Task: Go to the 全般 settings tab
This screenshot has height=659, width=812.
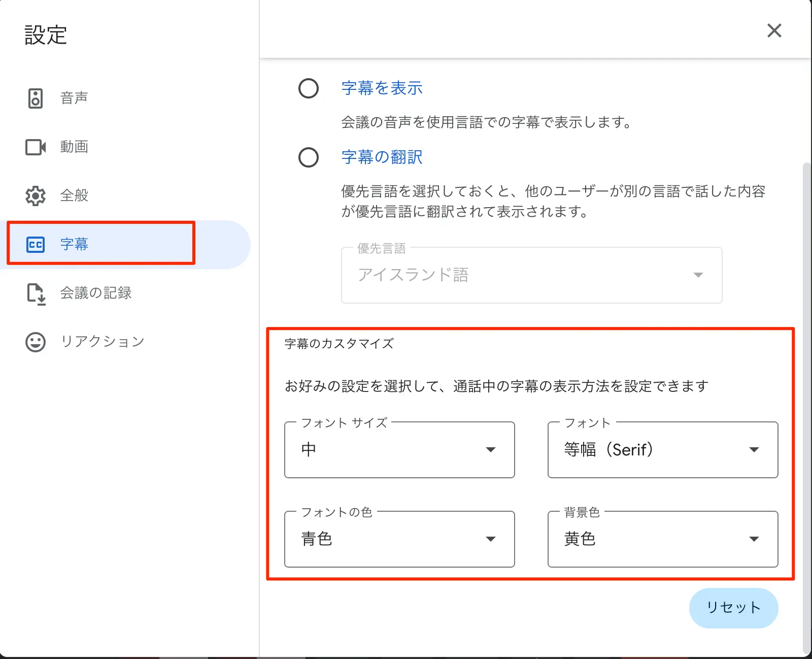Action: pos(125,195)
